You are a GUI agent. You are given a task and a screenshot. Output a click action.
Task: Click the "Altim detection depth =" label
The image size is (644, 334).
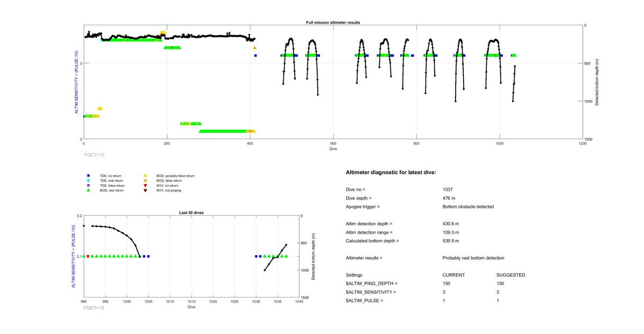[x=369, y=224]
